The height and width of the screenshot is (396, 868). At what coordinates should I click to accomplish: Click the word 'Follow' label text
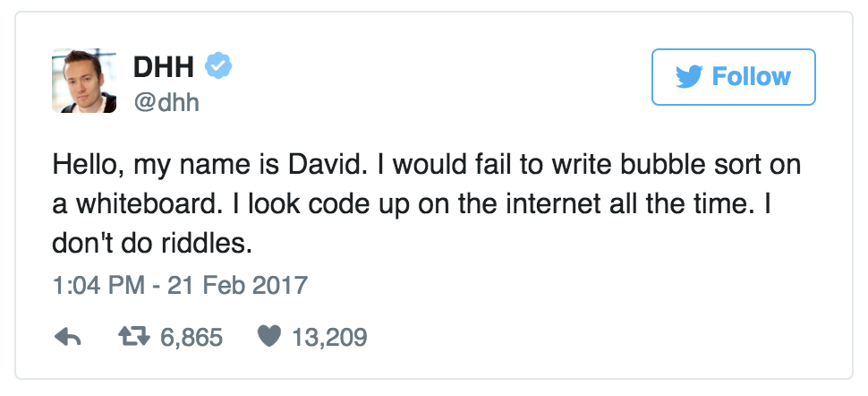(x=751, y=76)
